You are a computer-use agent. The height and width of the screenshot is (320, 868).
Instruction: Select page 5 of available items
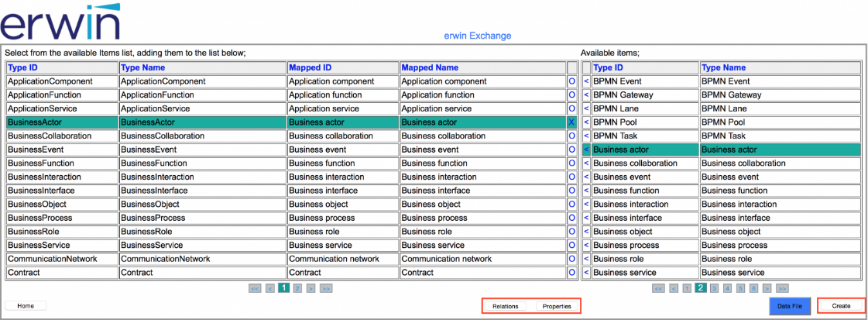[x=741, y=288]
